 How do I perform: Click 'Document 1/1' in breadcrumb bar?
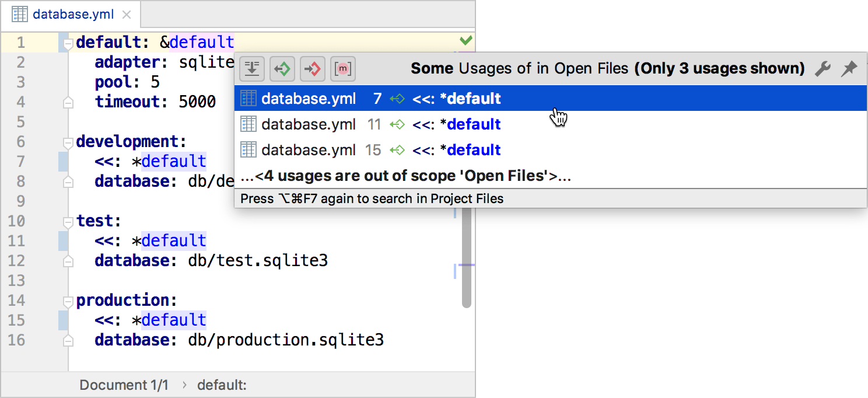pos(124,385)
